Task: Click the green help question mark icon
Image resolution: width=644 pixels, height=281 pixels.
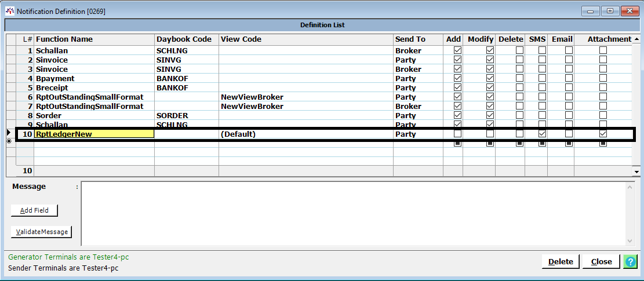Action: pyautogui.click(x=630, y=261)
